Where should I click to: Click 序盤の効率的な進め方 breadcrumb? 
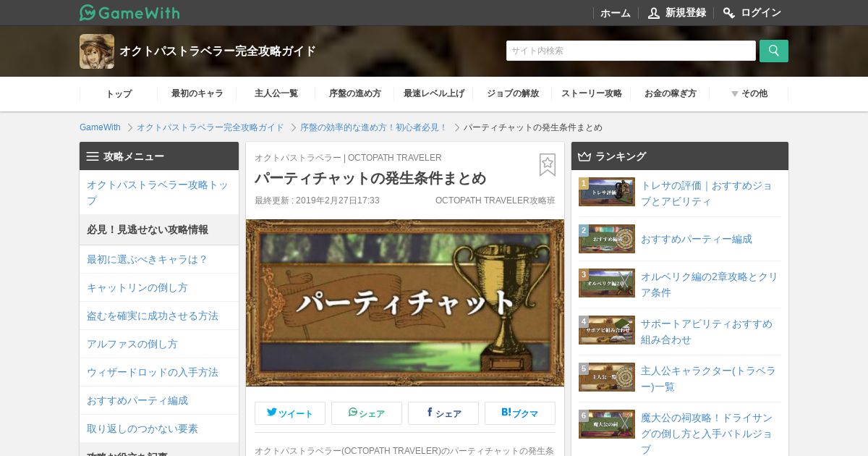click(x=374, y=127)
